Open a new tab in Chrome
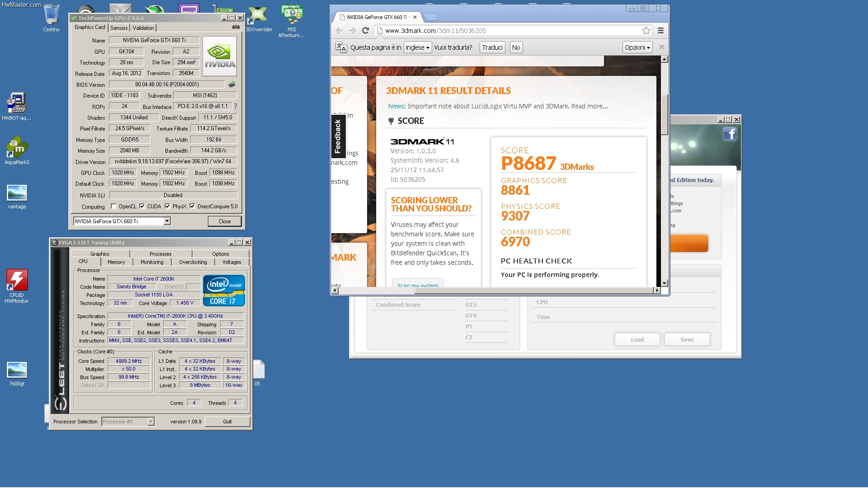 (431, 17)
